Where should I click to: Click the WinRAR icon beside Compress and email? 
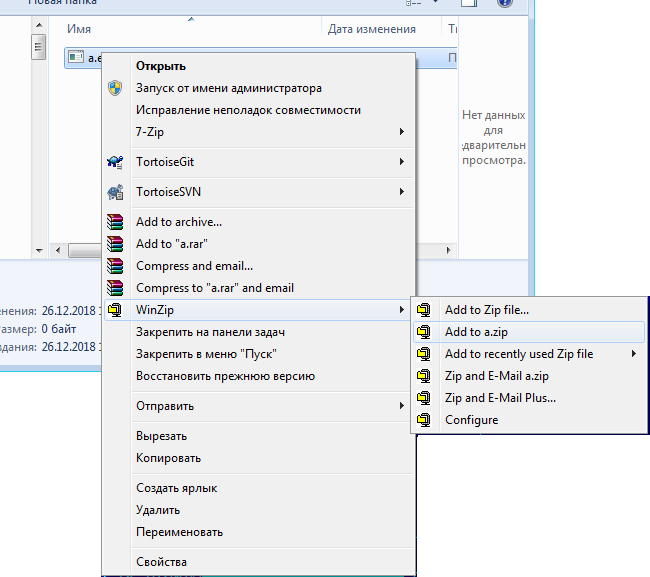[115, 266]
